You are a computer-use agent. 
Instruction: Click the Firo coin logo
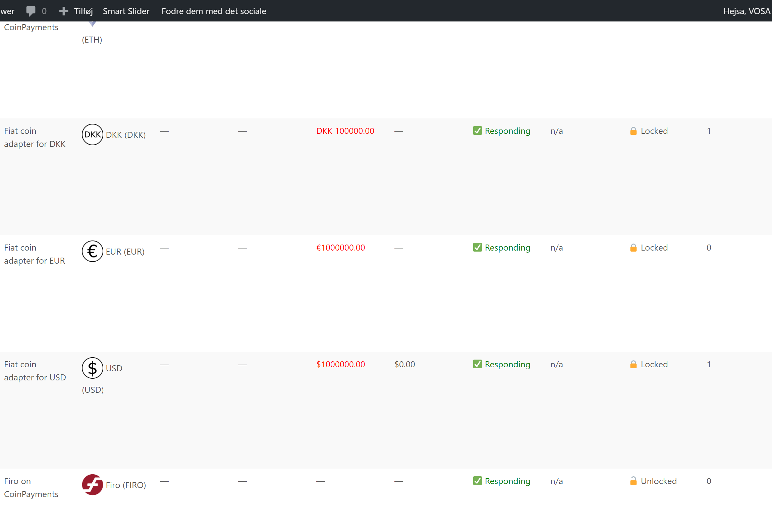point(93,485)
